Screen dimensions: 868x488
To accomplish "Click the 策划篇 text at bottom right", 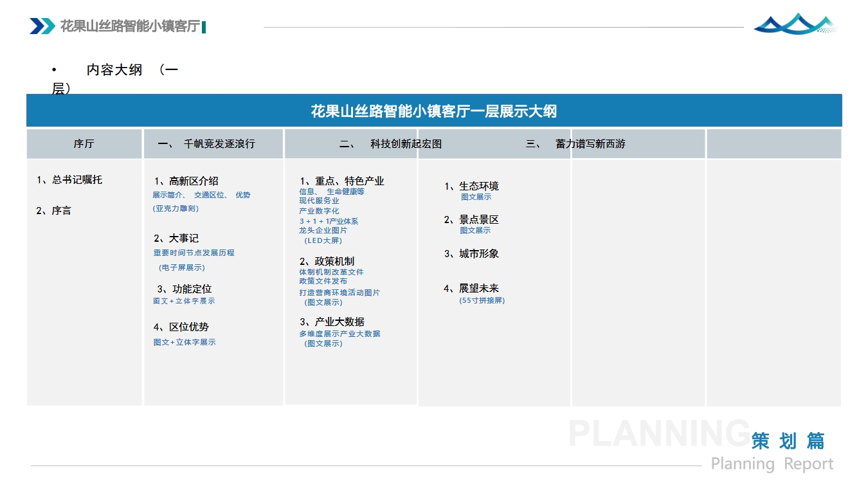I will point(788,441).
